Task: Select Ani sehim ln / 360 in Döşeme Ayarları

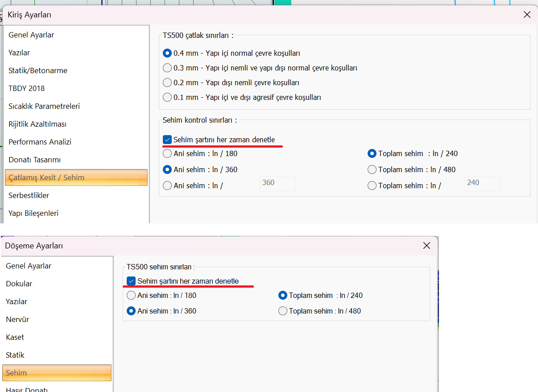Action: click(x=131, y=311)
